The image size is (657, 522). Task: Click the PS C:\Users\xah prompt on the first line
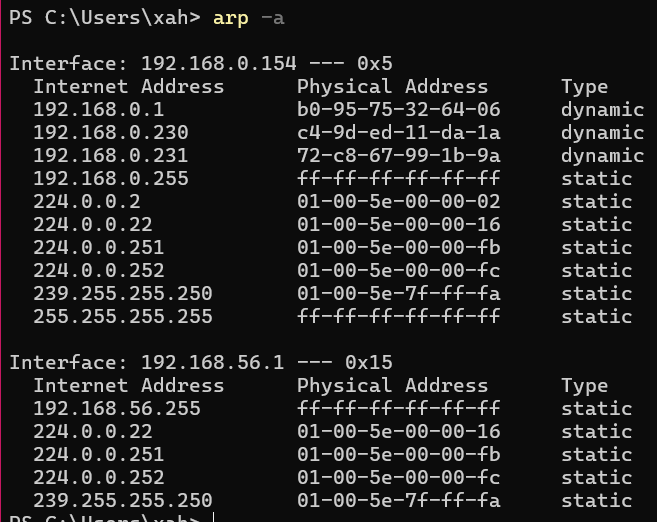[104, 16]
